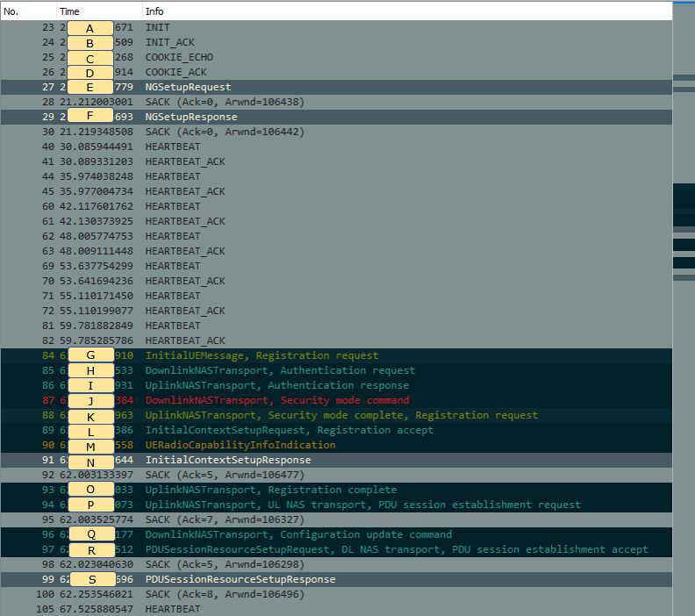Select the SACK row with Arwnd=106442
The height and width of the screenshot is (616, 695).
pyautogui.click(x=336, y=133)
